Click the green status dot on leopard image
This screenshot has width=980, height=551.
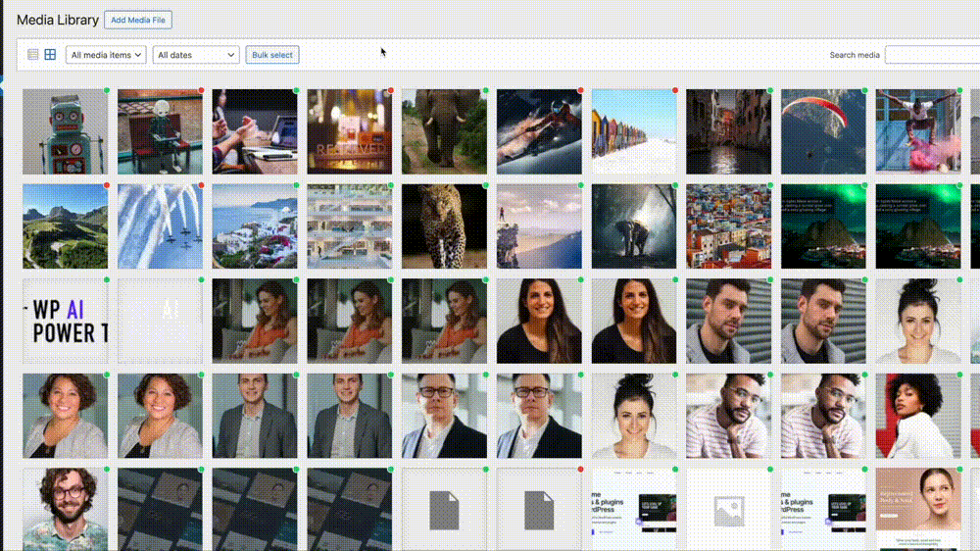tap(485, 185)
